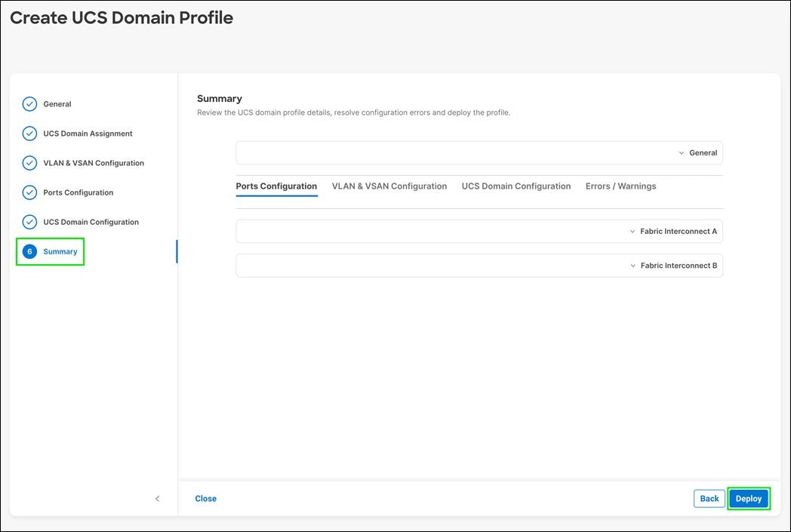The image size is (791, 532).
Task: Switch to the VLAN & VSAN Configuration tab
Action: click(389, 186)
